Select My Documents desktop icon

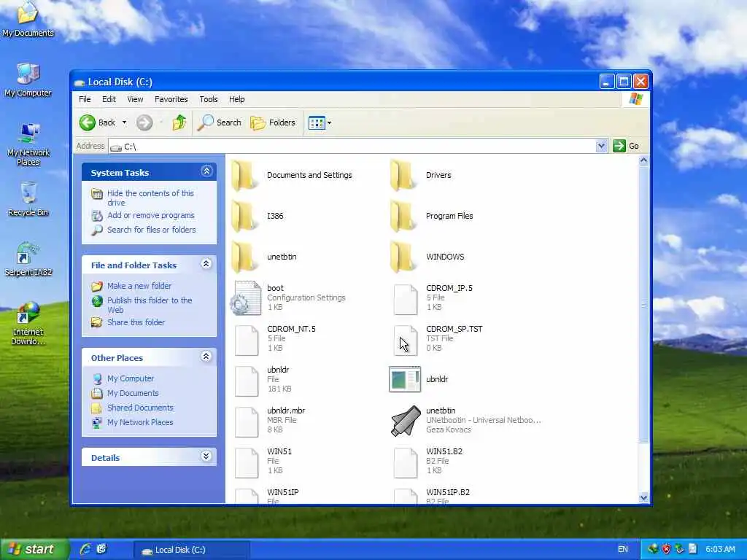tap(28, 19)
